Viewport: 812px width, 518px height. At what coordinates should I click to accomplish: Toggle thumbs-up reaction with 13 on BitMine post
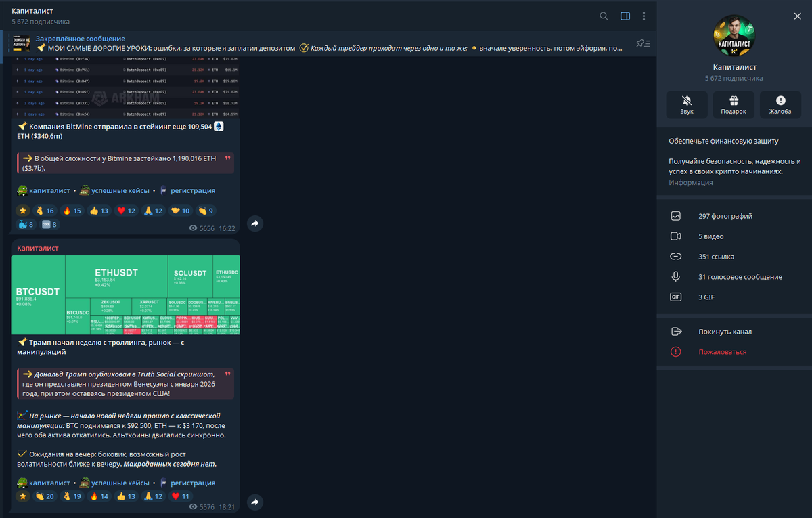click(x=99, y=211)
